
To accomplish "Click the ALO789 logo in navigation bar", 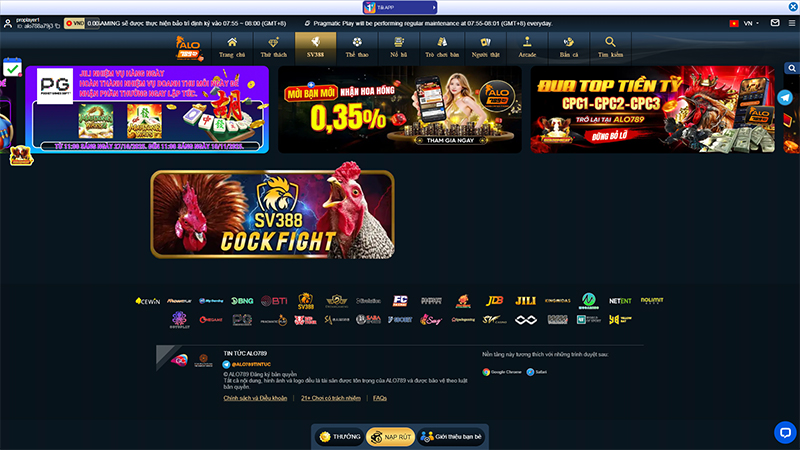I will [x=188, y=45].
